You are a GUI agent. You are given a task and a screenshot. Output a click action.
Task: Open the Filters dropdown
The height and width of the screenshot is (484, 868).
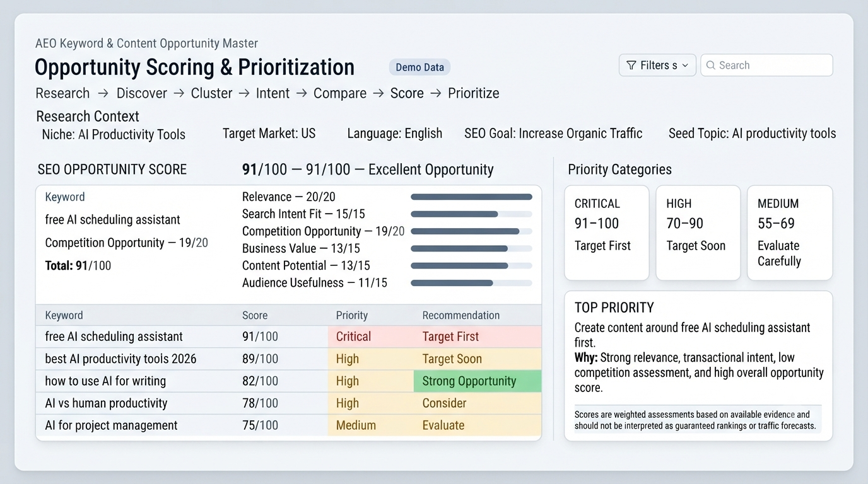click(x=658, y=65)
